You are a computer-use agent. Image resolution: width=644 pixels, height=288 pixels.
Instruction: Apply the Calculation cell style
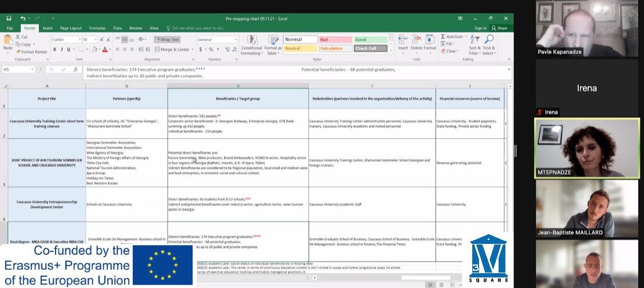pos(335,49)
